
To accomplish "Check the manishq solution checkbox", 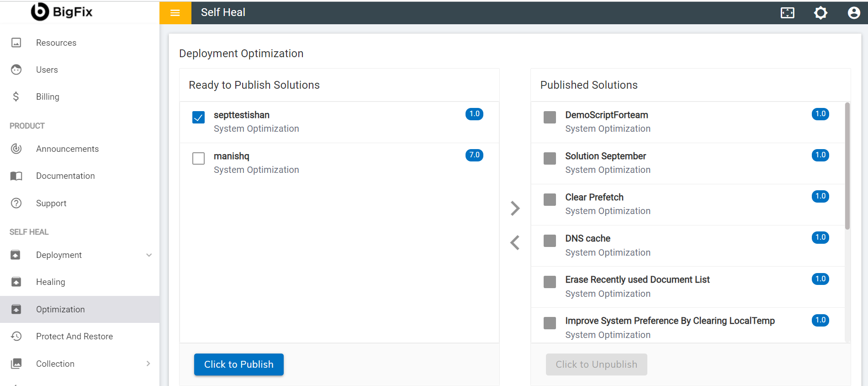I will [x=198, y=158].
